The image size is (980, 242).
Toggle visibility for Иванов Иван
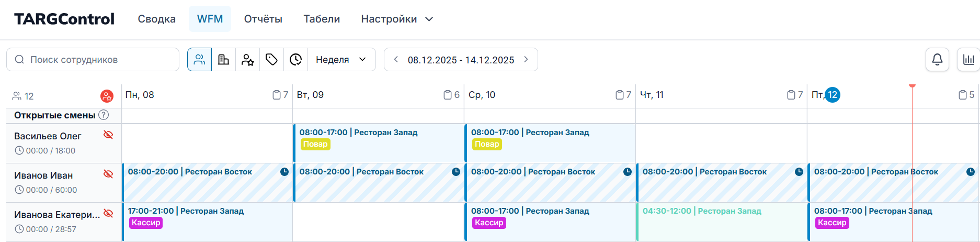[108, 174]
